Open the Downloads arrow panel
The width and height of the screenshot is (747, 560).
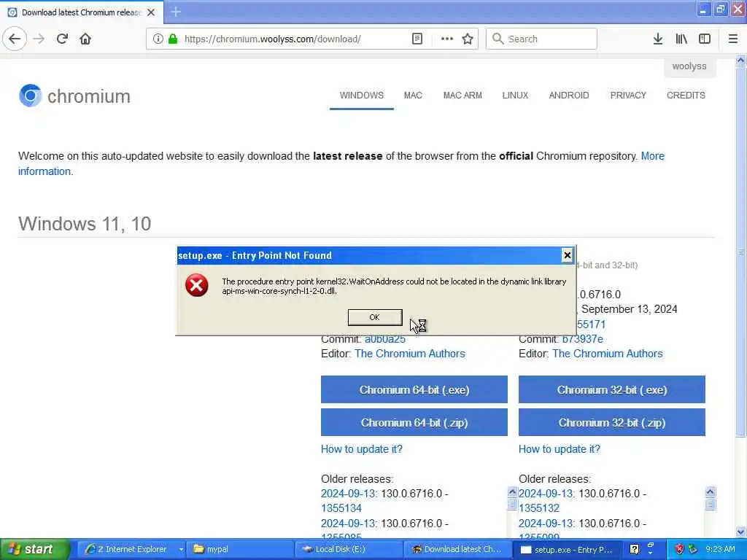pos(657,39)
